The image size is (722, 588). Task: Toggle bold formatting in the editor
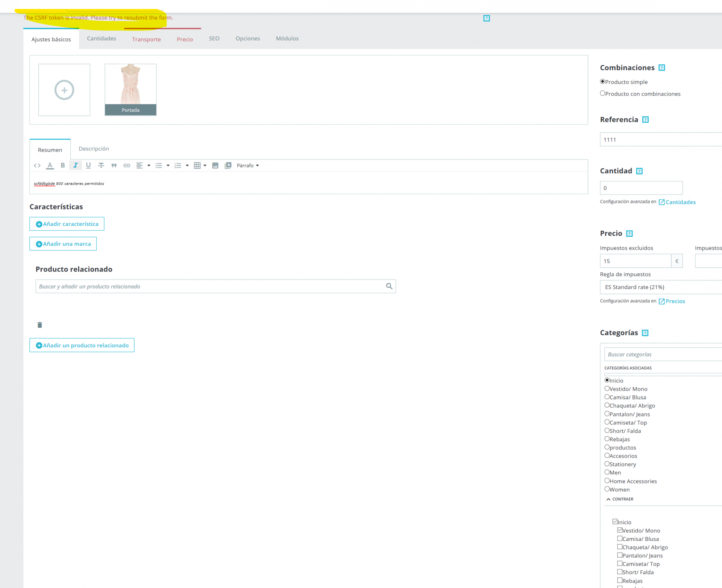tap(63, 166)
